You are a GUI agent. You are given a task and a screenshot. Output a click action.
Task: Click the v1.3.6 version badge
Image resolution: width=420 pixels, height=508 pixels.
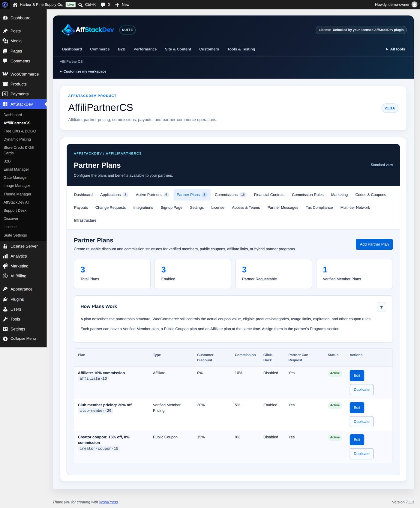(x=390, y=108)
